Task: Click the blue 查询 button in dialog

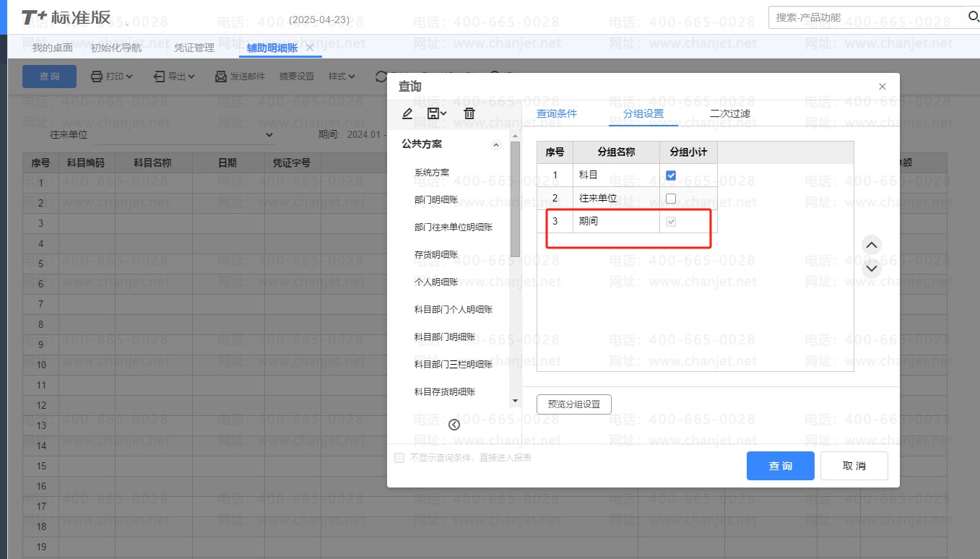Action: [781, 466]
